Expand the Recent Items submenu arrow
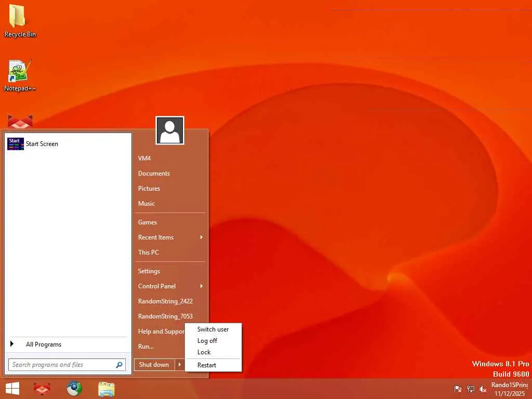 pos(201,237)
